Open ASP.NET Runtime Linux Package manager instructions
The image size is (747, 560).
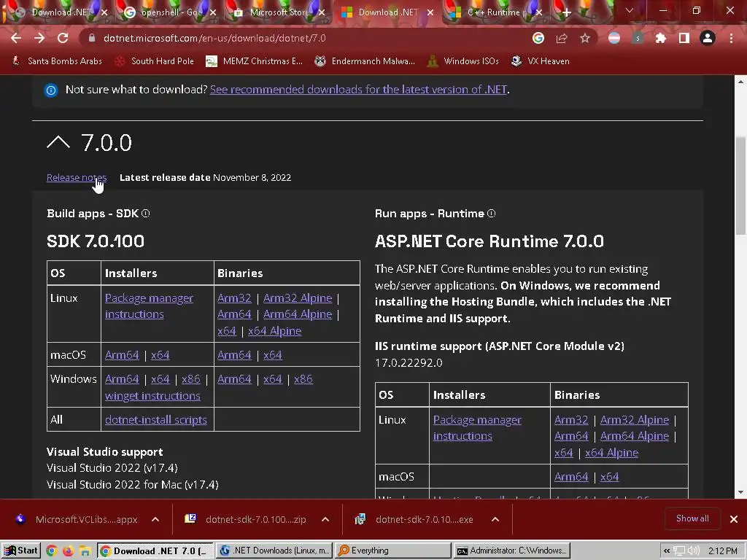(477, 427)
